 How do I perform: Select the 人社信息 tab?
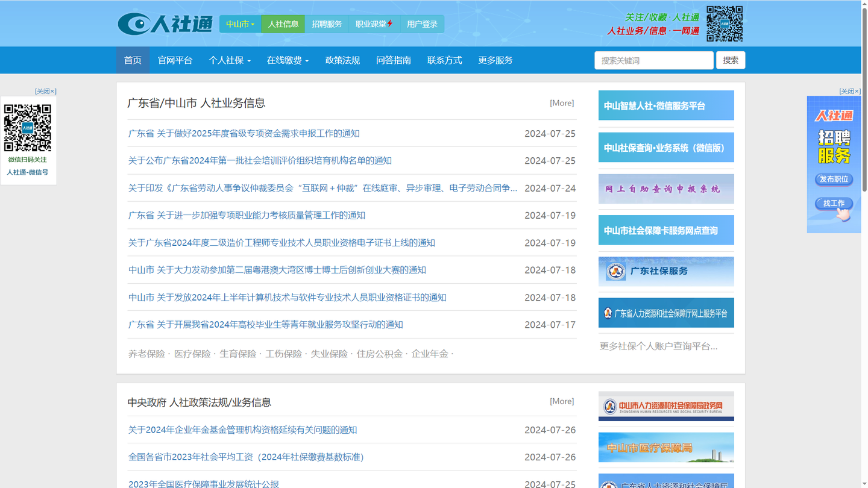pos(283,24)
